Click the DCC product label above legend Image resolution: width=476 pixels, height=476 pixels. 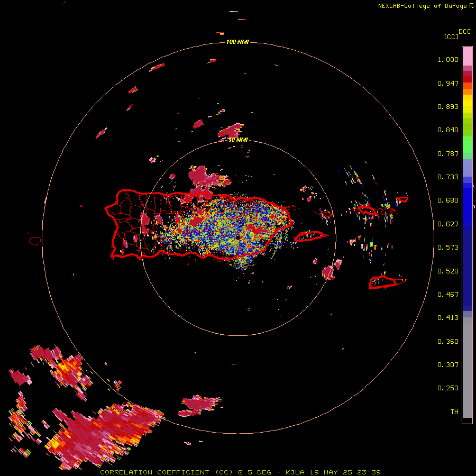[464, 32]
